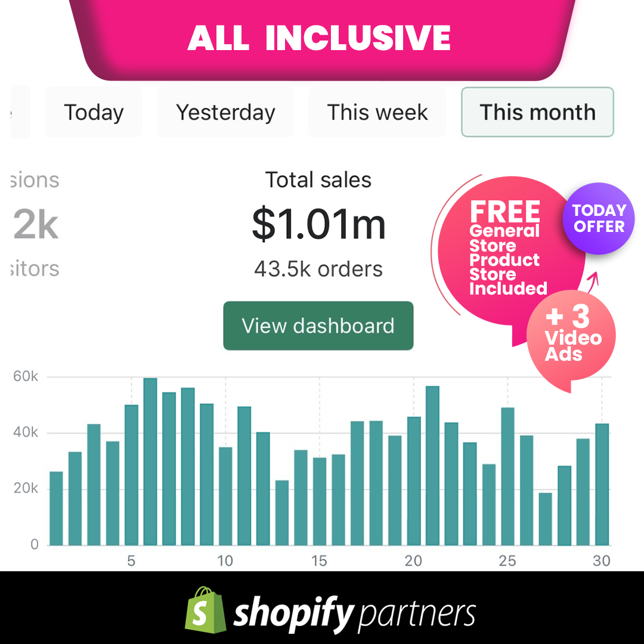
Task: Click the +3 Video Ads badge
Action: (571, 334)
